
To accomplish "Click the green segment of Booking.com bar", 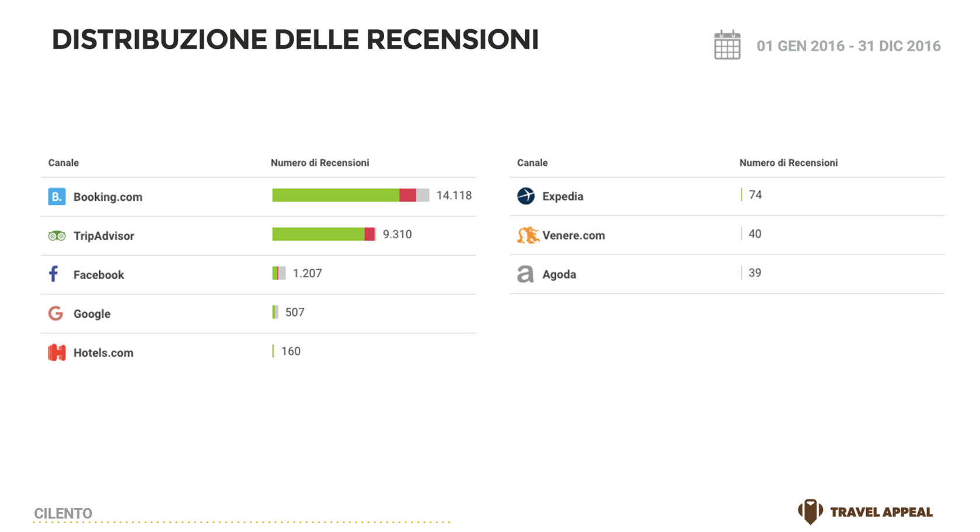I will (x=336, y=195).
